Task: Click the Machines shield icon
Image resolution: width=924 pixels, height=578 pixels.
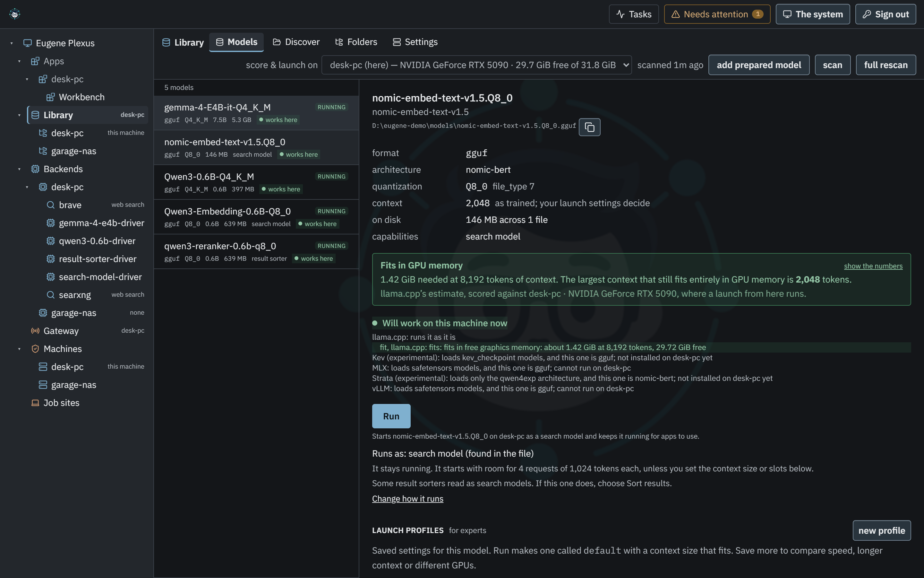Action: (35, 349)
